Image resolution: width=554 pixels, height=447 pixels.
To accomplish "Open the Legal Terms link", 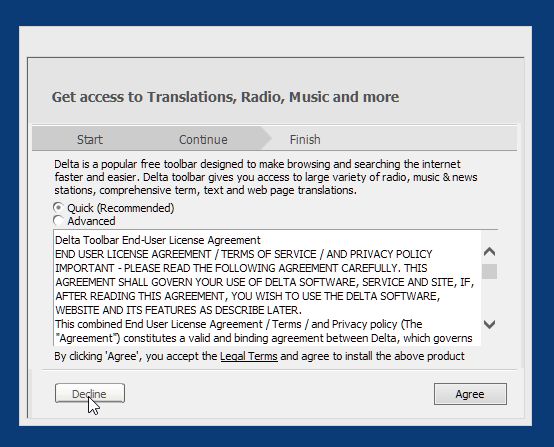I will (x=249, y=356).
